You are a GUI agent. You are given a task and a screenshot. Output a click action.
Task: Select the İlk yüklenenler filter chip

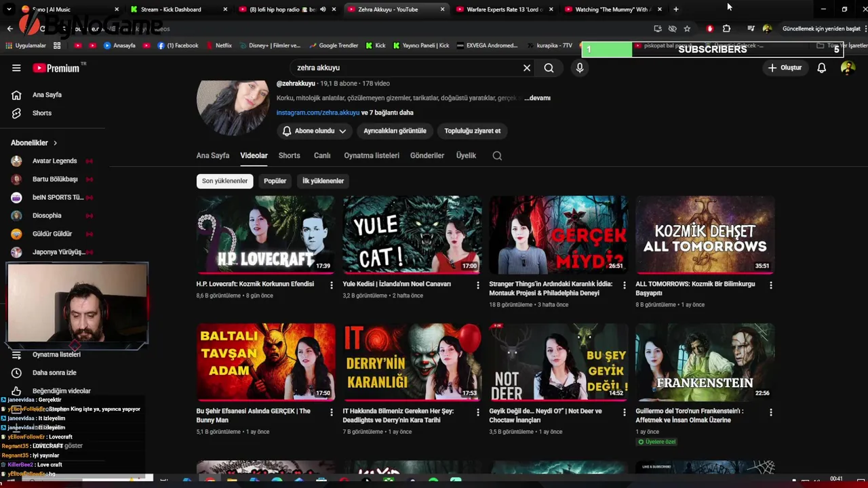[323, 181]
